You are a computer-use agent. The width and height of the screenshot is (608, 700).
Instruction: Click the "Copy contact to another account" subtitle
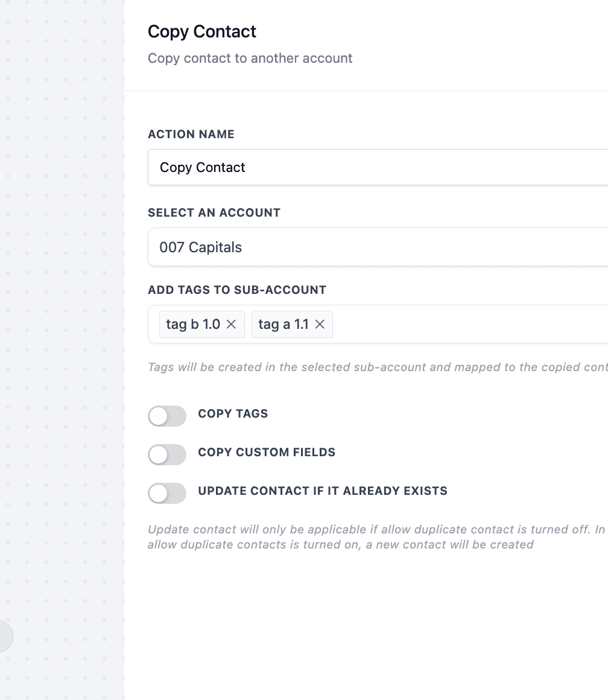click(x=250, y=58)
